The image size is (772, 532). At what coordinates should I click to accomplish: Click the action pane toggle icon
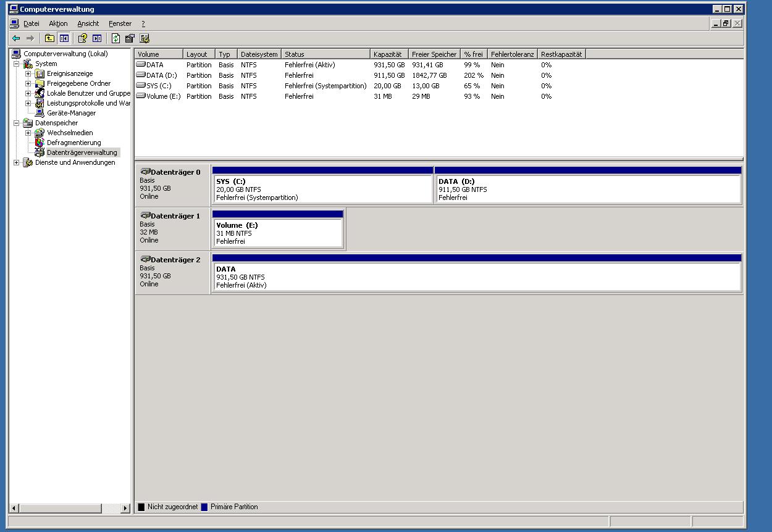click(x=97, y=38)
